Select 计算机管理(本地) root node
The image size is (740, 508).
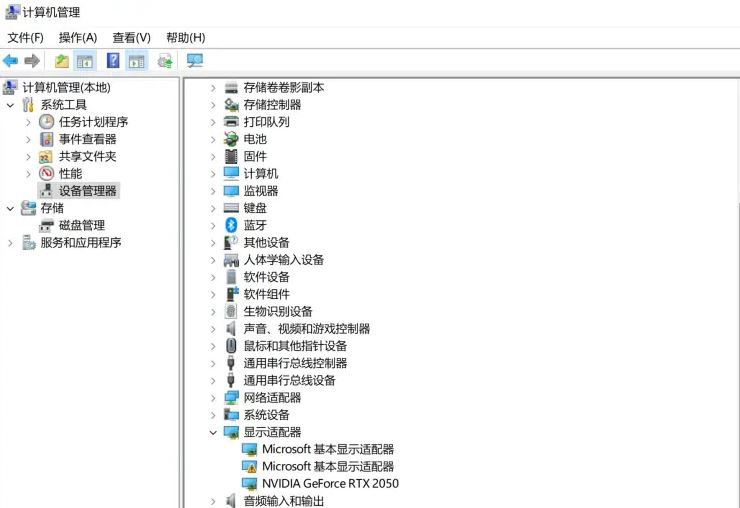click(67, 87)
